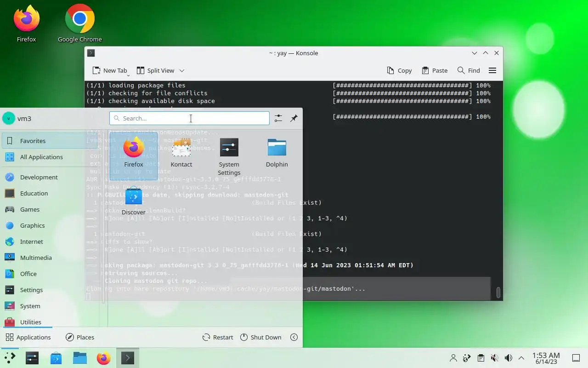Screen dimensions: 588x368
Task: Open the Firefox desktop shortcut
Action: pyautogui.click(x=27, y=24)
